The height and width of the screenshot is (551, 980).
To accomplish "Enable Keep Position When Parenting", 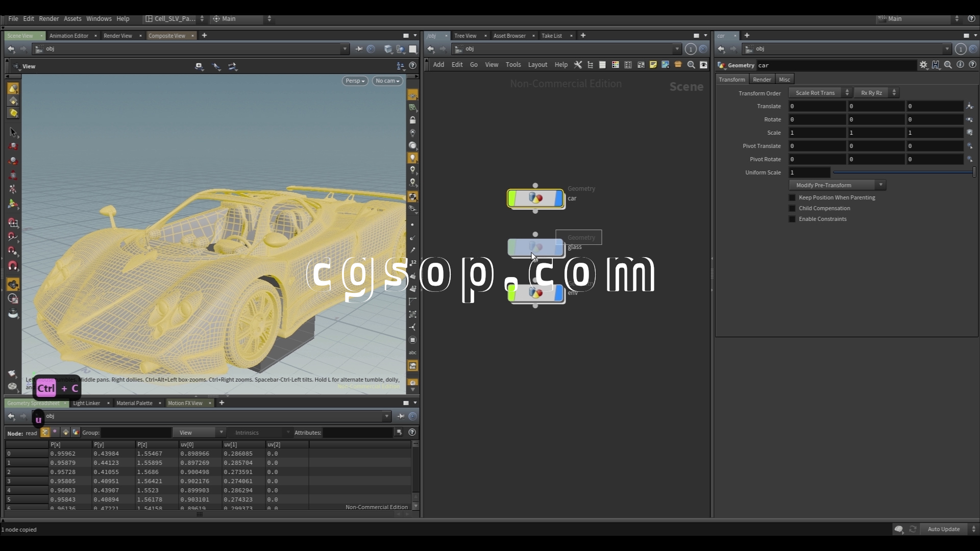I will [x=792, y=197].
